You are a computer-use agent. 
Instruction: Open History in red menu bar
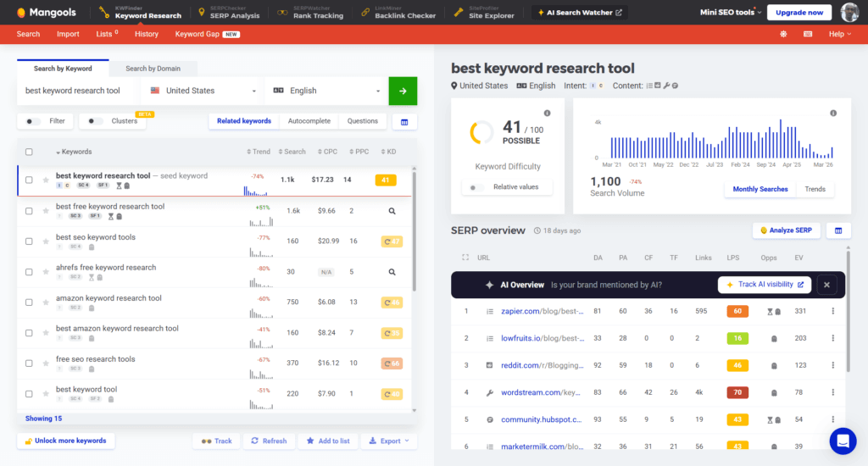(146, 34)
